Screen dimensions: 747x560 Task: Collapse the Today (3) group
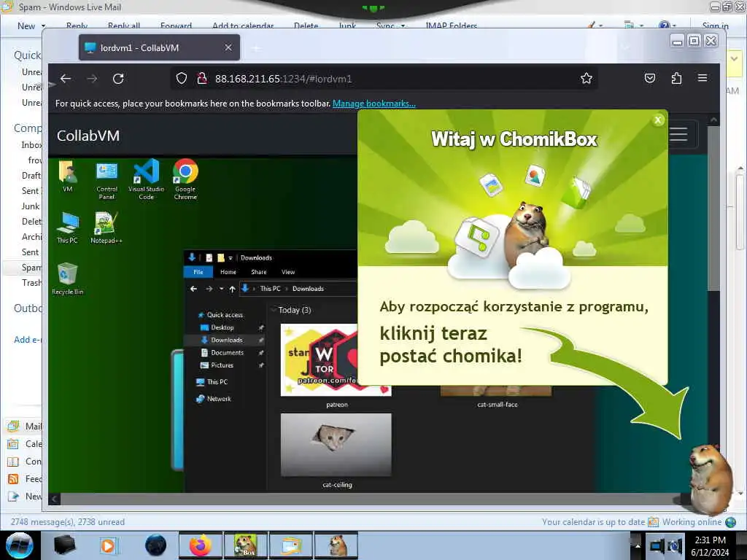(x=274, y=310)
